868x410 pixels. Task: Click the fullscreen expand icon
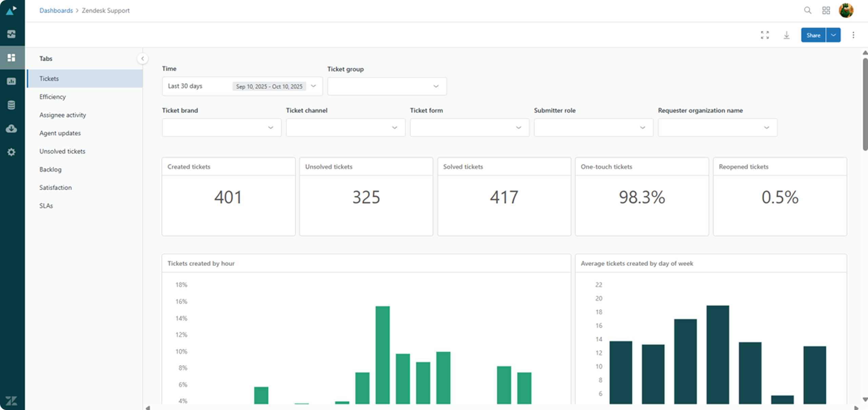[765, 35]
